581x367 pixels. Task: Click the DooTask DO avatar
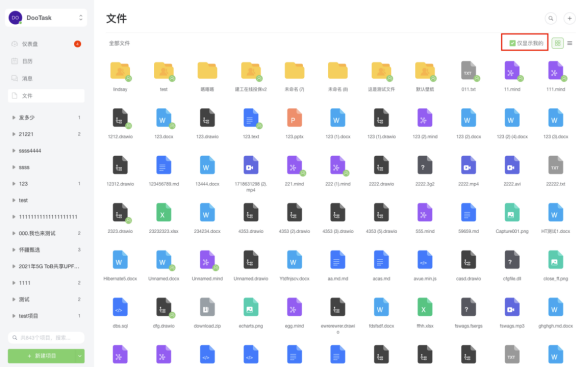15,17
